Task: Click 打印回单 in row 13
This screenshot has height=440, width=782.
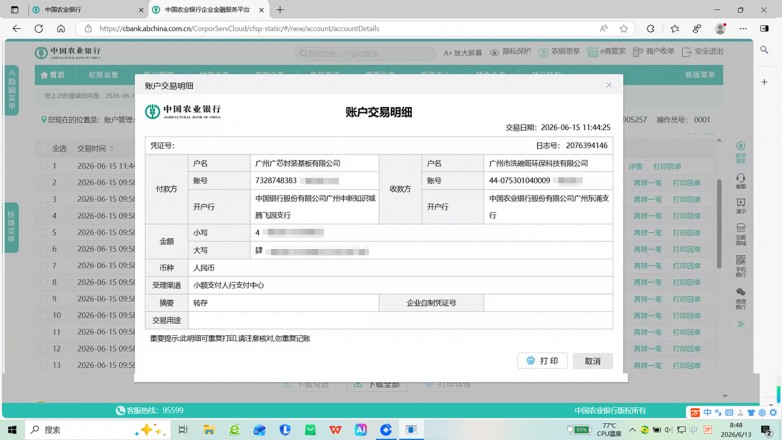Action: [x=687, y=365]
